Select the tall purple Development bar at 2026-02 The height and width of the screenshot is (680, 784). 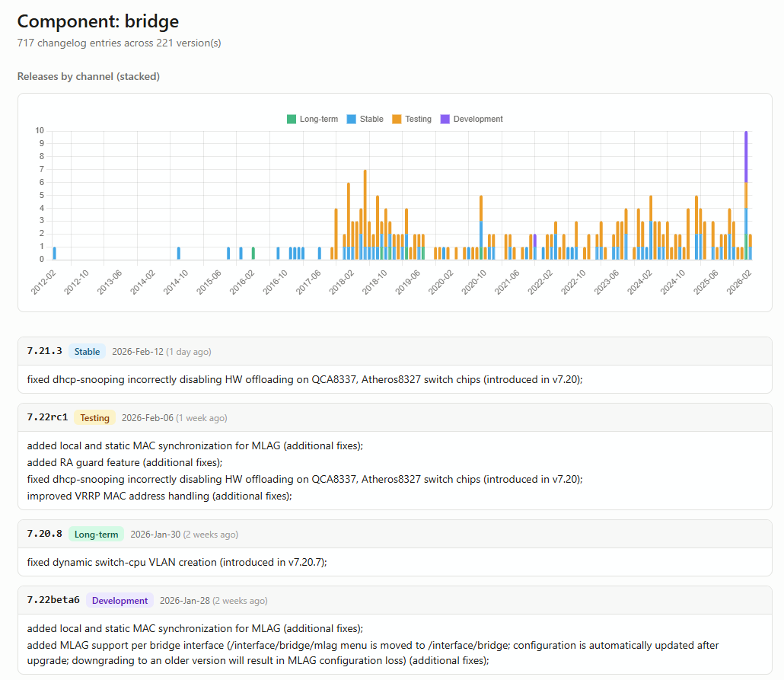tap(746, 157)
